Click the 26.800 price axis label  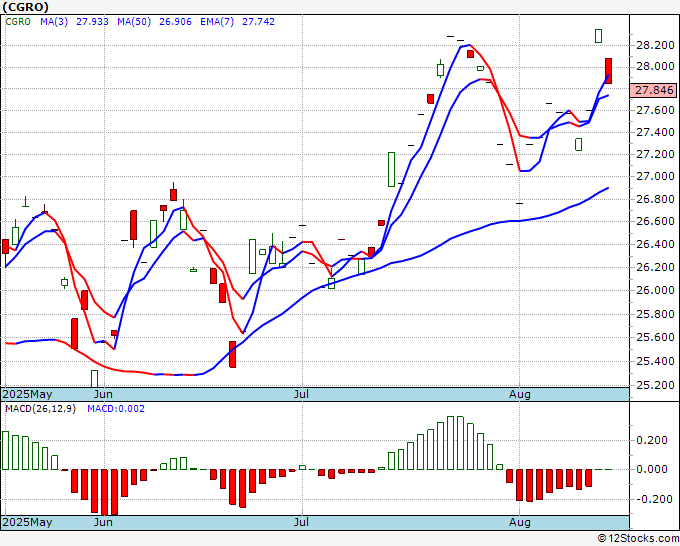click(x=655, y=199)
